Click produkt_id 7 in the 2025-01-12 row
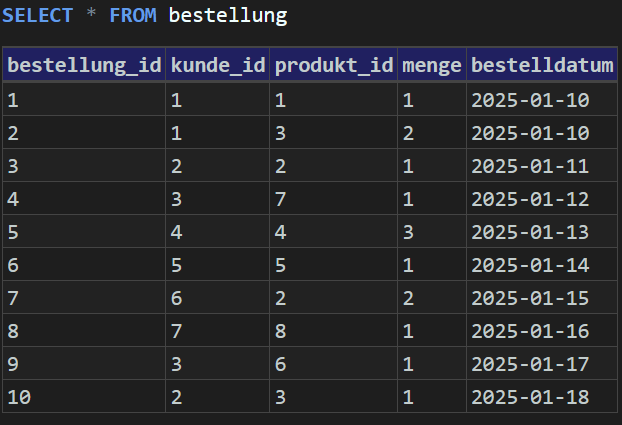This screenshot has width=622, height=425. pos(334,199)
